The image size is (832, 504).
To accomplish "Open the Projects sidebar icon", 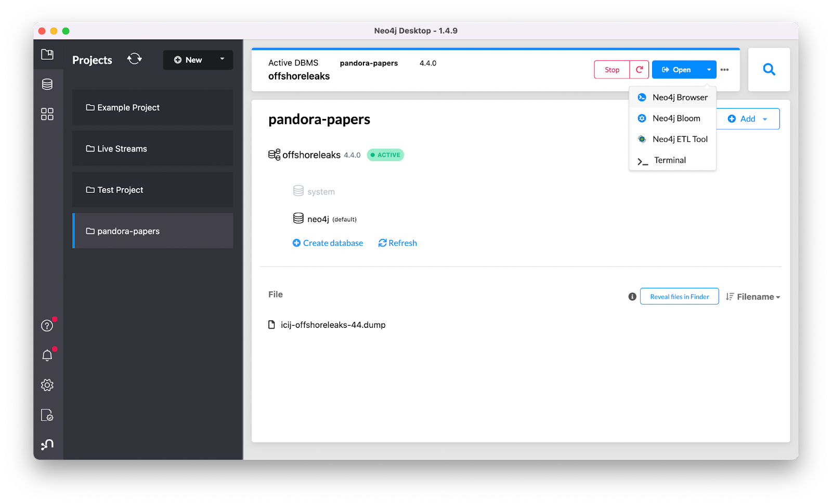I will coord(47,54).
